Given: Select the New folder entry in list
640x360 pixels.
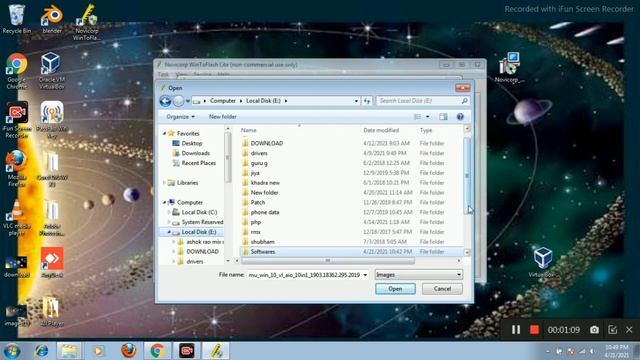Looking at the screenshot, I should click(264, 192).
